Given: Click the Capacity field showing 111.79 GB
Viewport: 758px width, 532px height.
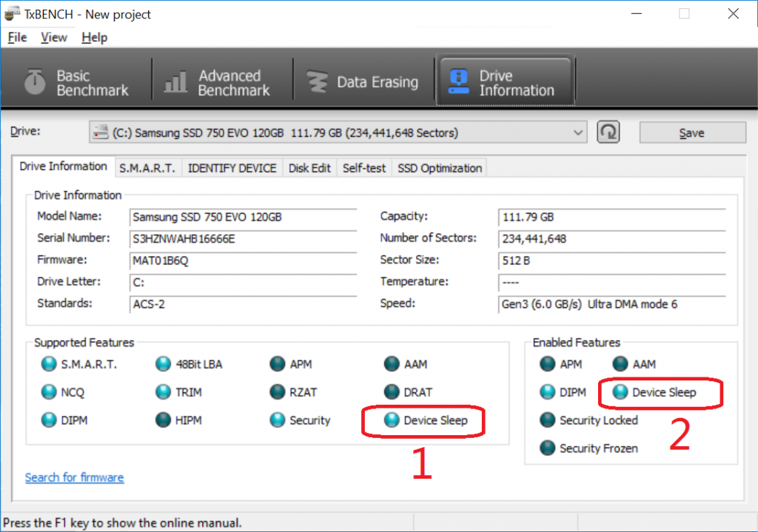Looking at the screenshot, I should tap(612, 217).
